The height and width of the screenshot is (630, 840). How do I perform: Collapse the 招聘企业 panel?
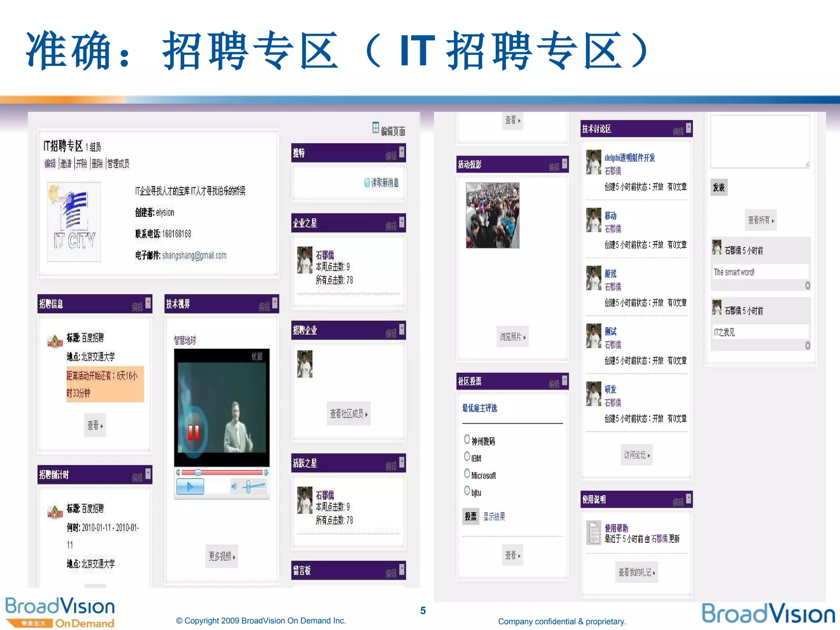(402, 329)
